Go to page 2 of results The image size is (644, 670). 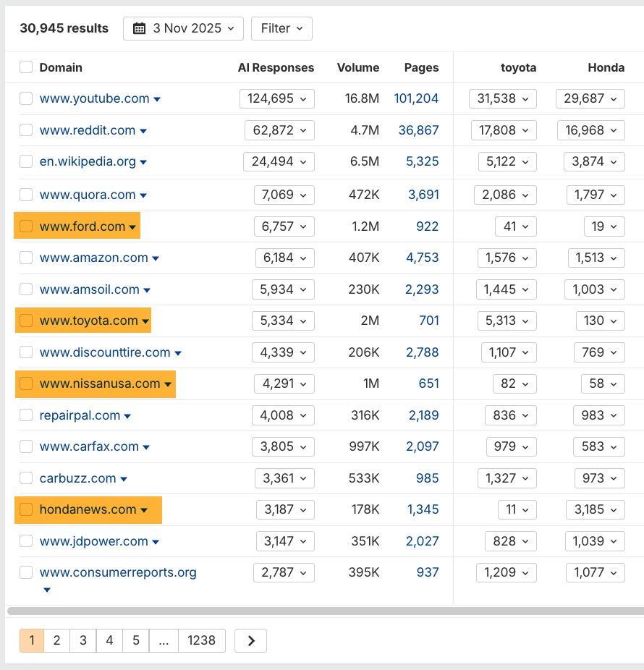coord(56,640)
